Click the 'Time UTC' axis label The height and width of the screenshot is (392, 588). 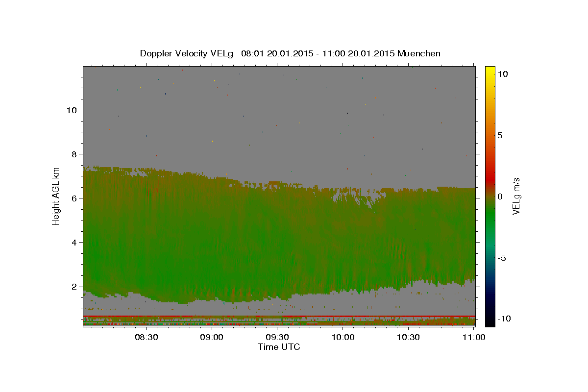[279, 347]
